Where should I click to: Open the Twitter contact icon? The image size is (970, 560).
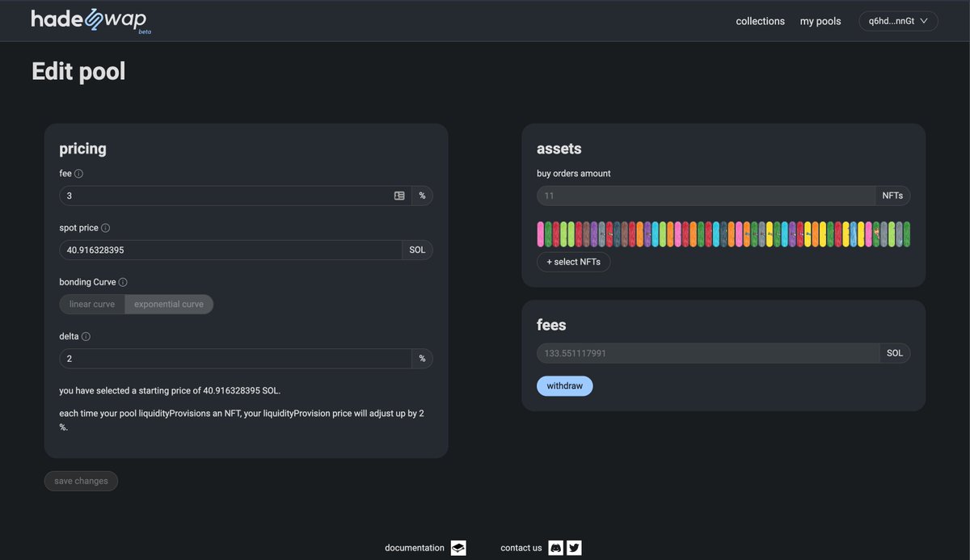coord(574,548)
